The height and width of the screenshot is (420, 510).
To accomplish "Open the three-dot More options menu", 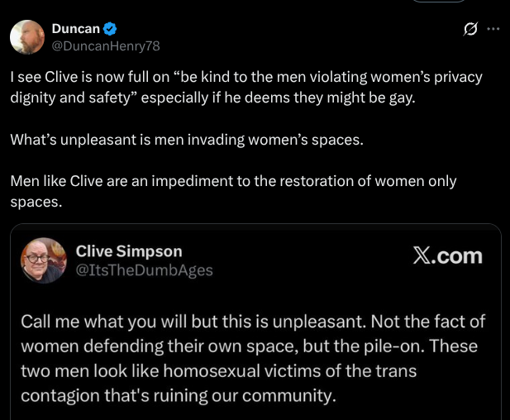I will coord(493,29).
